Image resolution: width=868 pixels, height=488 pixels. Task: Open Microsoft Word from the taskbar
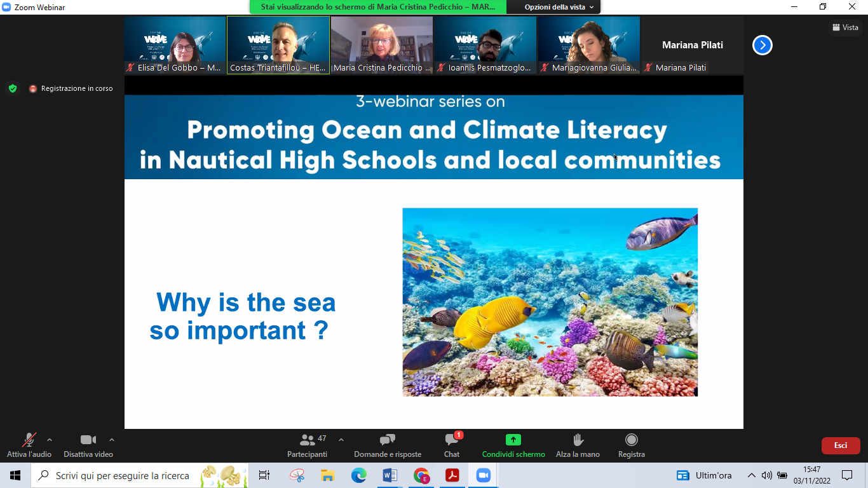coord(390,475)
